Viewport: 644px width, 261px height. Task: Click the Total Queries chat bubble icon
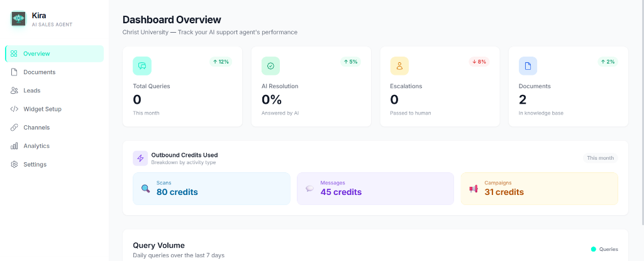[142, 66]
